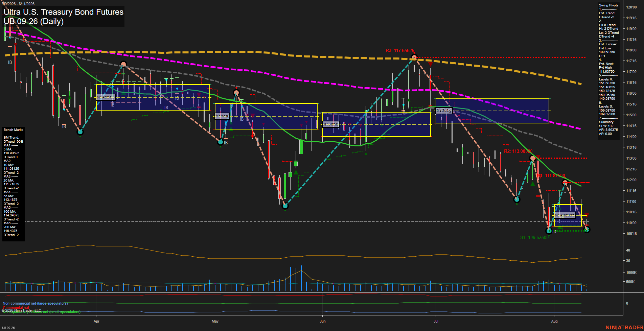Image resolution: width=644 pixels, height=331 pixels.
Task: Click the late-July pivot low circle marker
Action: 516,199
